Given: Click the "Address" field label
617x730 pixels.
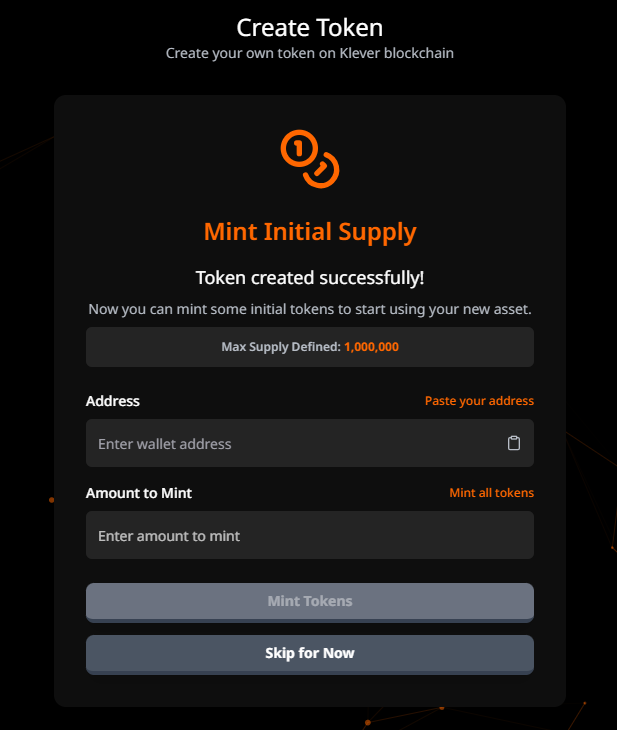Looking at the screenshot, I should pyautogui.click(x=113, y=401).
